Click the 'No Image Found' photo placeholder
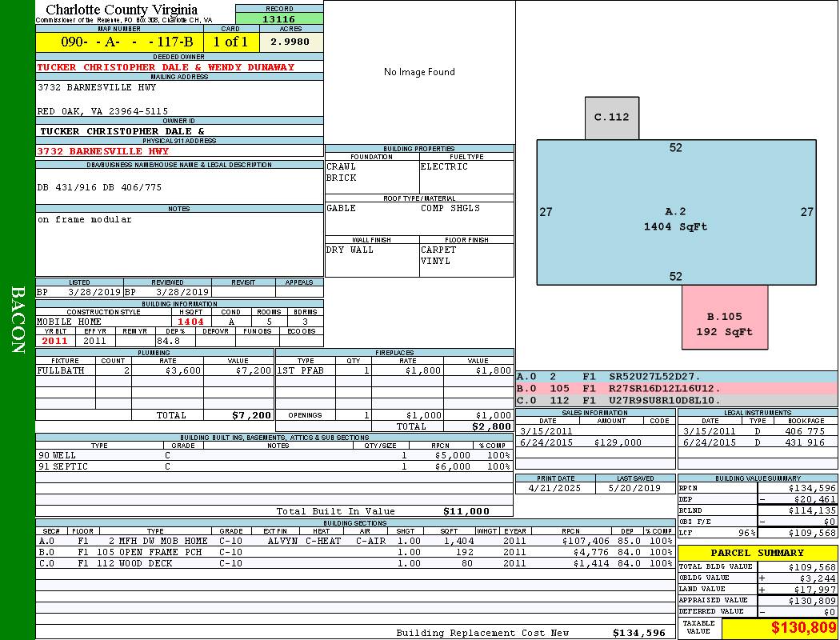The height and width of the screenshot is (640, 840). click(x=419, y=72)
